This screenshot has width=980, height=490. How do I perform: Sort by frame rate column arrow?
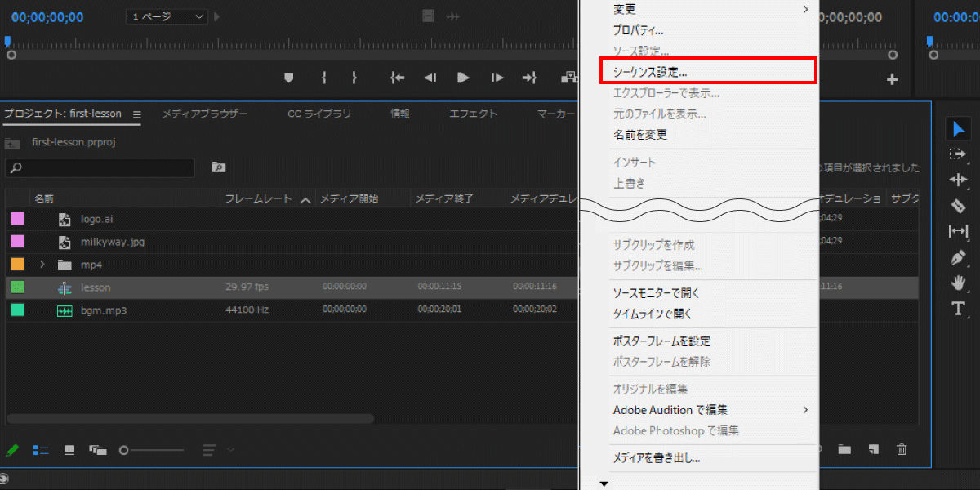pyautogui.click(x=305, y=199)
